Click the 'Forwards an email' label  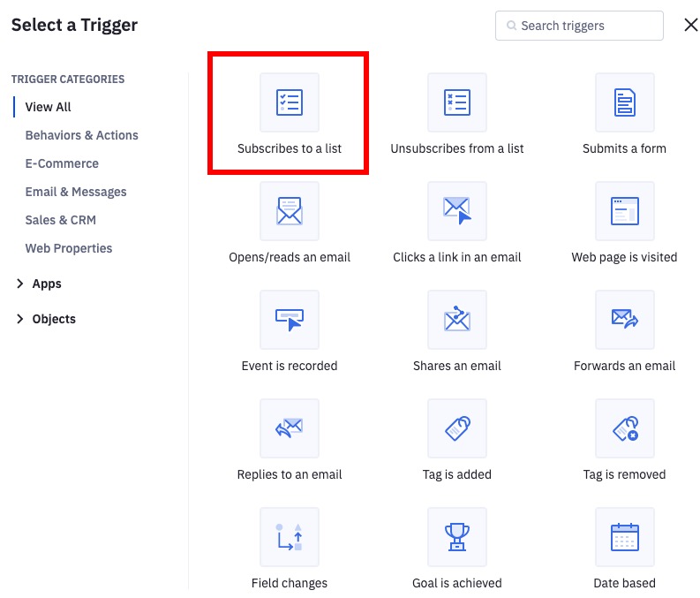(625, 366)
